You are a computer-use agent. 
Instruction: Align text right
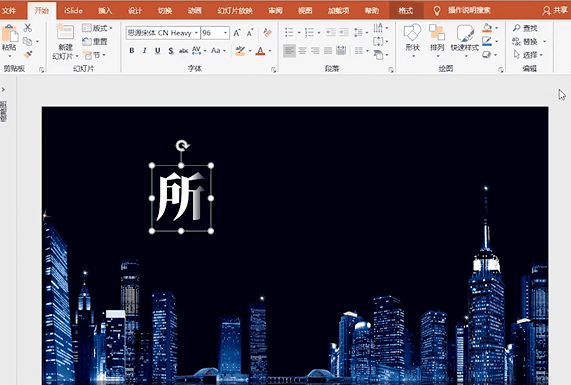point(315,51)
